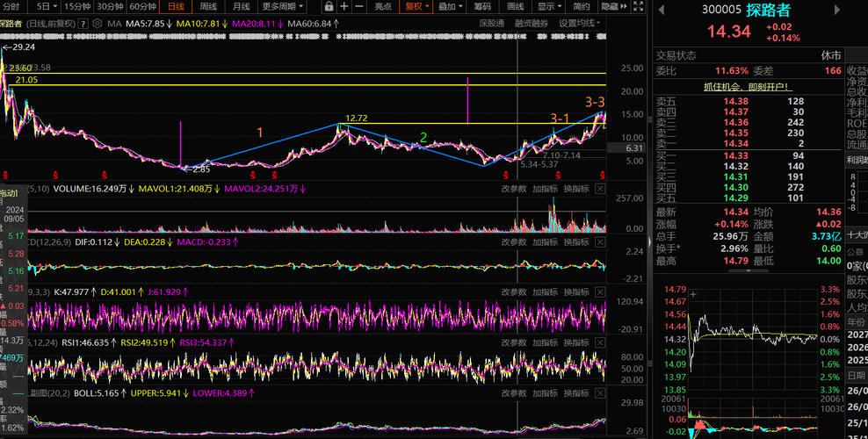Activate 画线 drawing tools
Viewport: 868px width, 439px height.
click(x=516, y=7)
